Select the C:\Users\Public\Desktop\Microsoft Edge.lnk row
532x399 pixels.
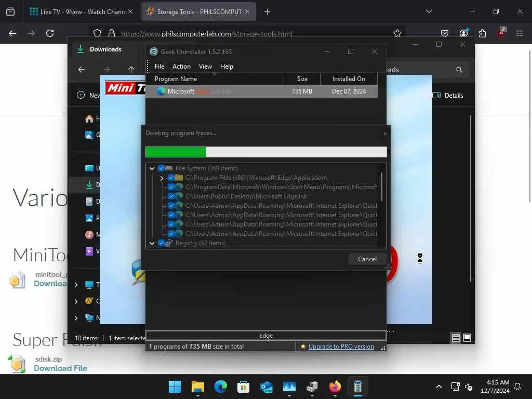[246, 196]
